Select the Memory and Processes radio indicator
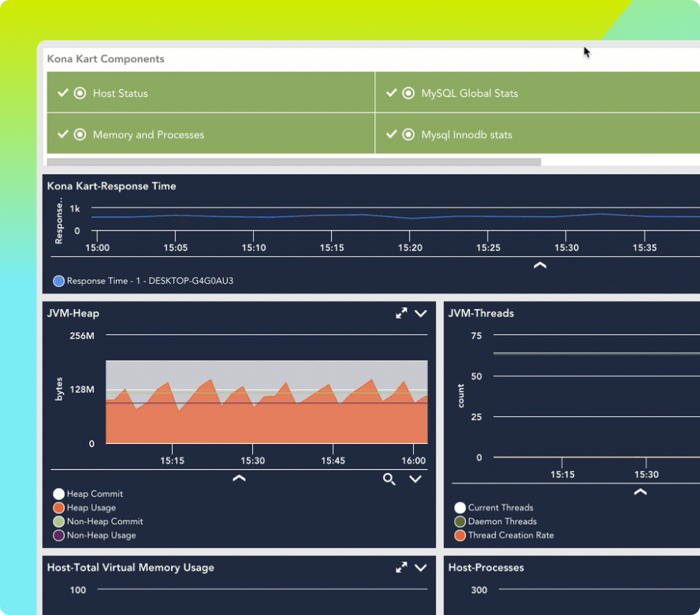 (x=80, y=135)
